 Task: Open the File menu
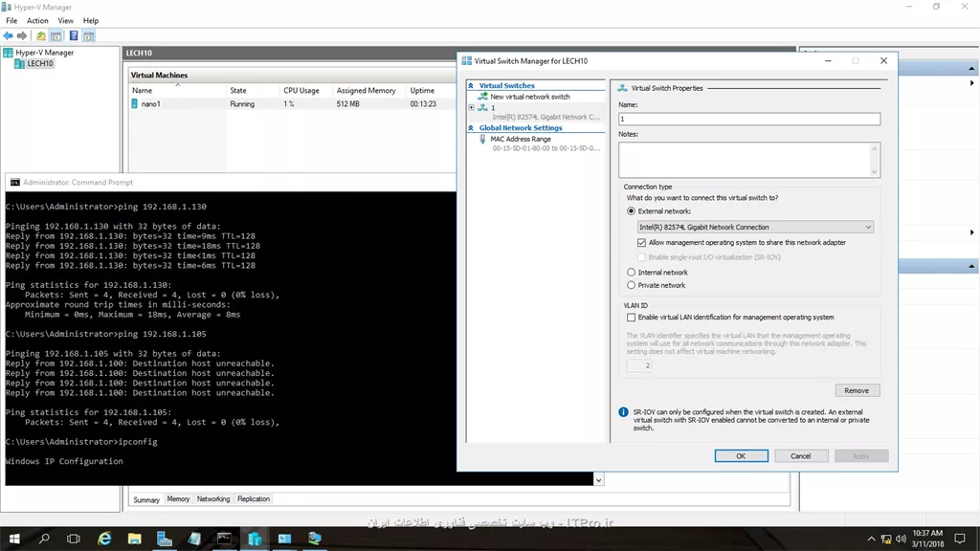pos(11,21)
